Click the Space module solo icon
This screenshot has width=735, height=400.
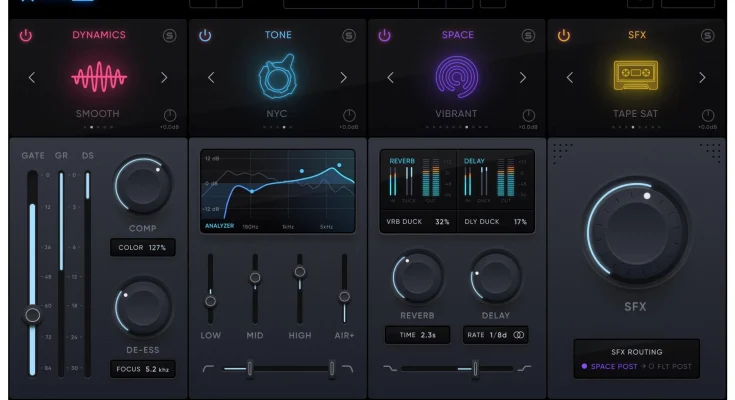528,36
